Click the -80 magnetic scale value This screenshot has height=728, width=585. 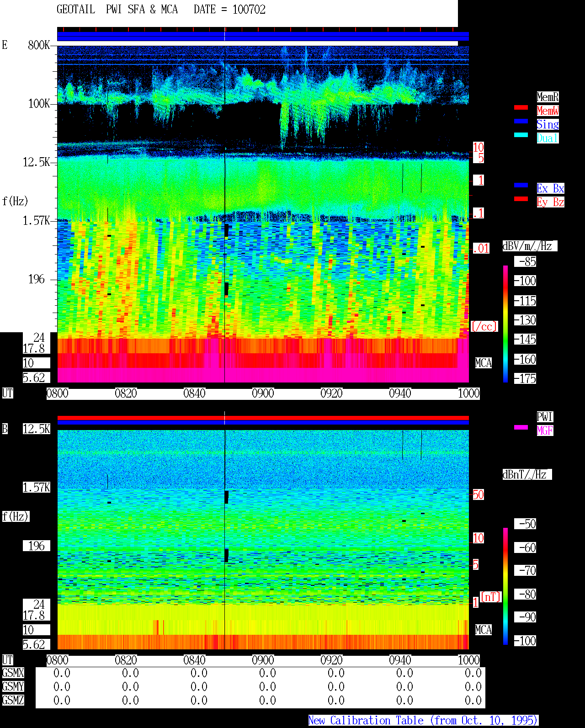tap(525, 594)
